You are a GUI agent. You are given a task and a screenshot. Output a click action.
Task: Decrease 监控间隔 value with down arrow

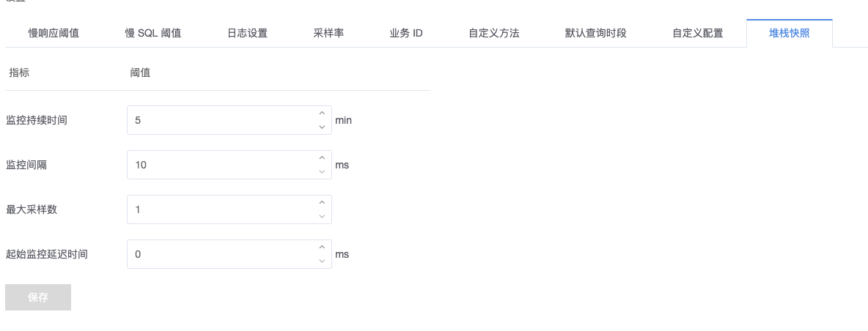tap(321, 172)
